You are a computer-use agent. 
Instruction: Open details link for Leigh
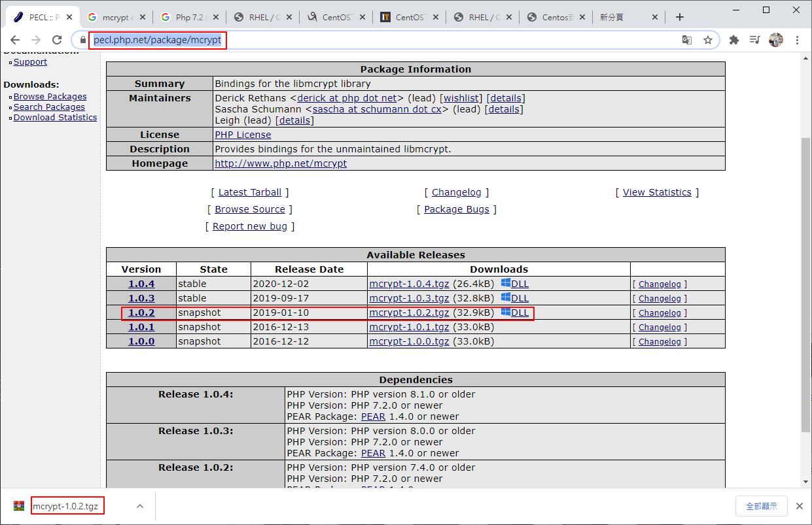tap(294, 120)
